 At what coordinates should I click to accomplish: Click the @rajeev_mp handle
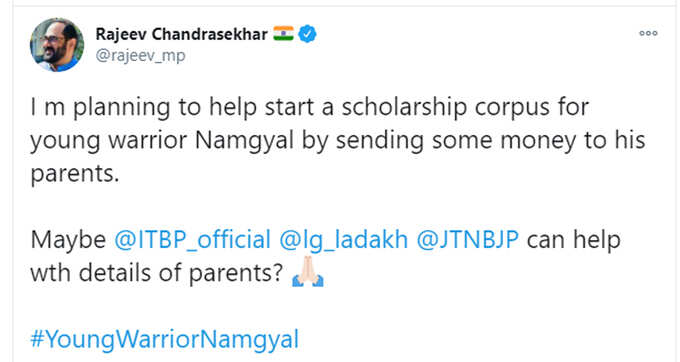141,56
